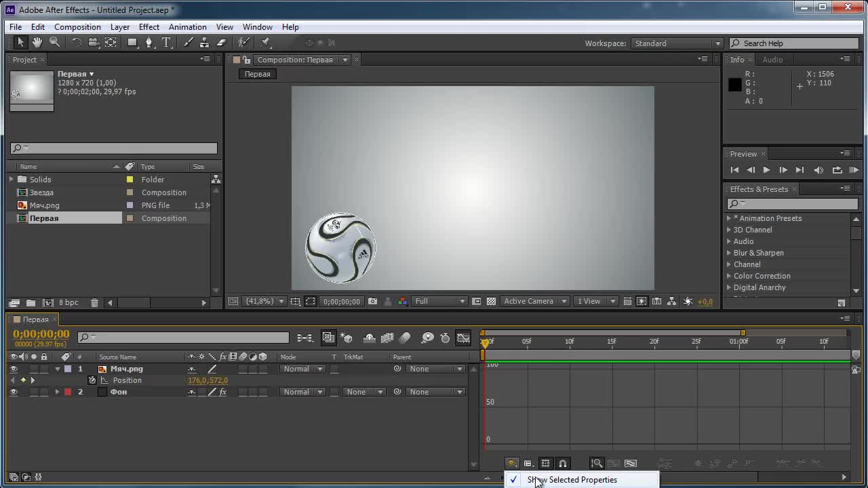The height and width of the screenshot is (488, 868).
Task: Open blend Mode dropdown for Мяч.png
Action: tap(302, 369)
